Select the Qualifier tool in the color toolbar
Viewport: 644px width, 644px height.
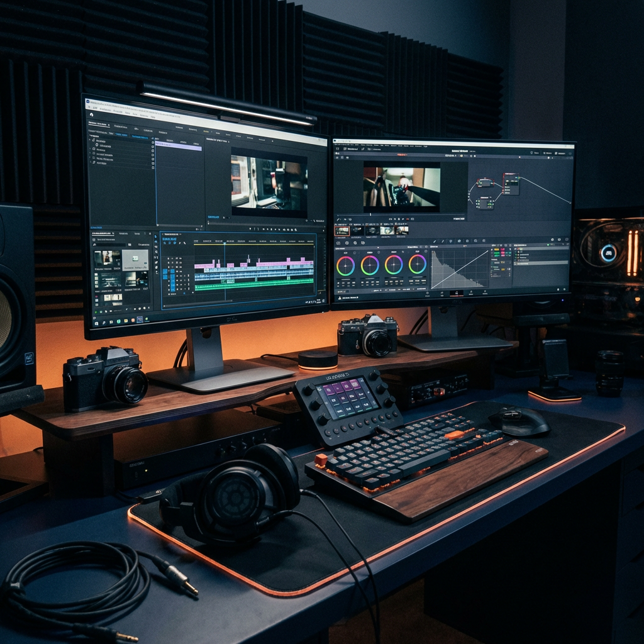(450, 241)
